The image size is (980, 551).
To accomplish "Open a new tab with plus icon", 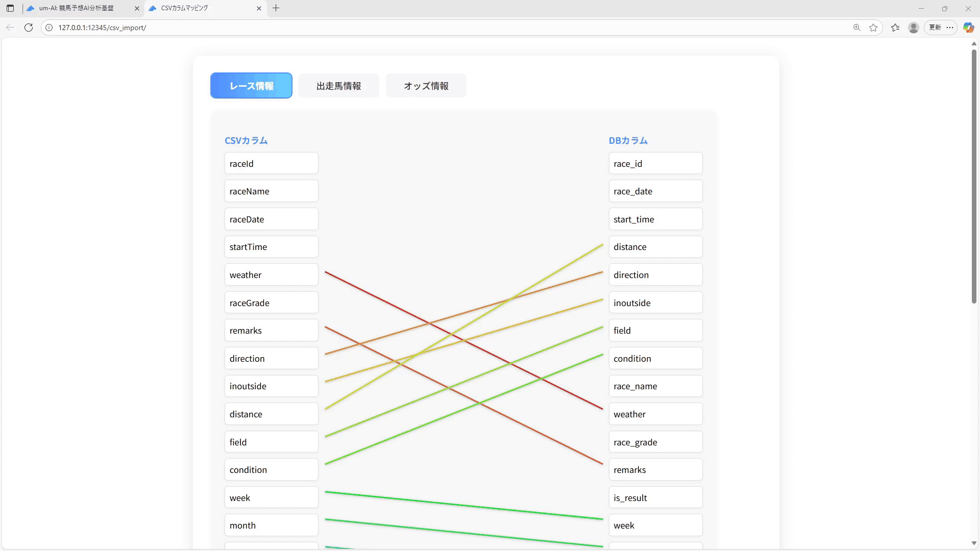I will [x=276, y=8].
